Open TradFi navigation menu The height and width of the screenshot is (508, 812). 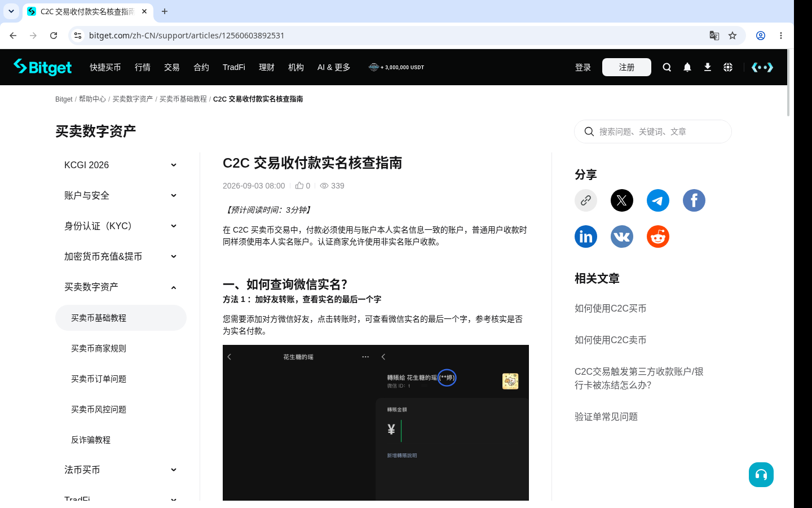click(234, 67)
